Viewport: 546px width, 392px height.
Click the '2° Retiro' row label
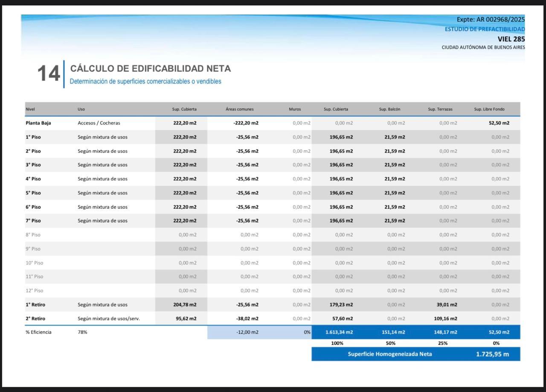[x=35, y=318]
